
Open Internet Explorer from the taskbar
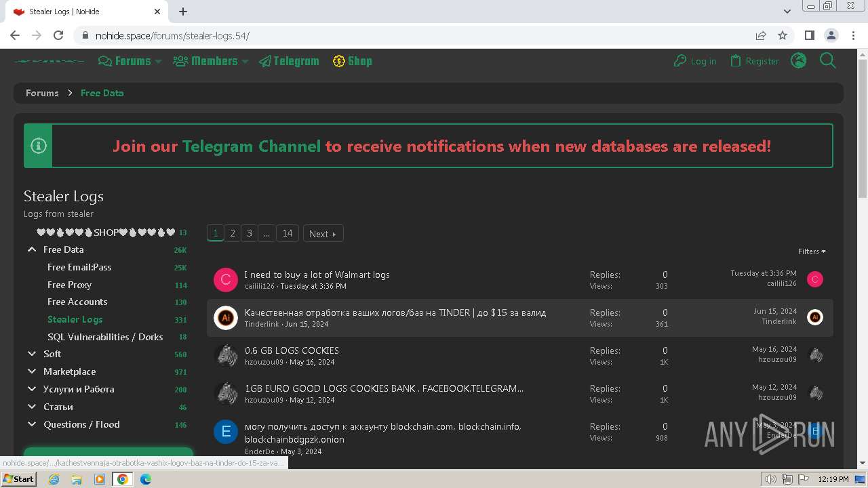tap(54, 479)
